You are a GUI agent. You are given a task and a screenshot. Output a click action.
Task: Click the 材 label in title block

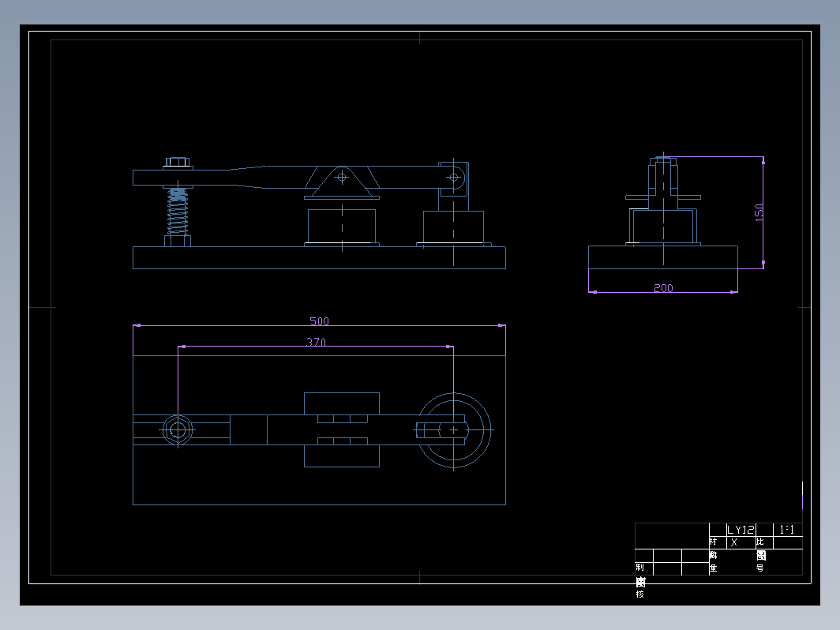713,542
